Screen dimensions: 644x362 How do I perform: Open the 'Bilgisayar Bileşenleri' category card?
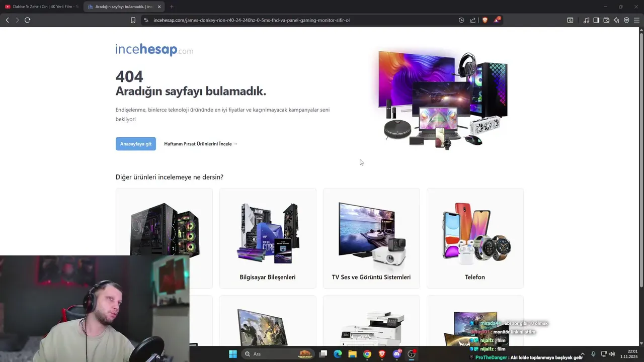(268, 238)
